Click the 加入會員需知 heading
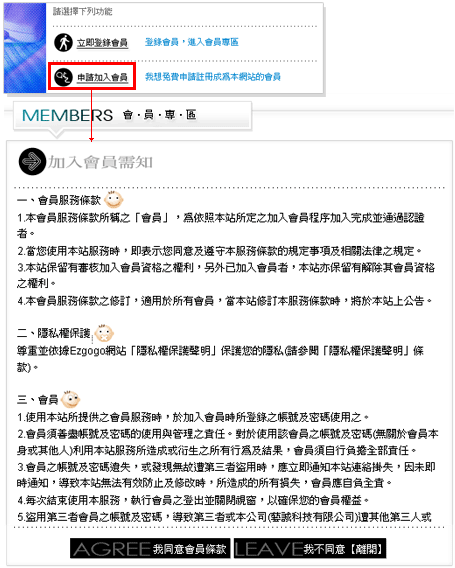This screenshot has height=568, width=455. 100,162
